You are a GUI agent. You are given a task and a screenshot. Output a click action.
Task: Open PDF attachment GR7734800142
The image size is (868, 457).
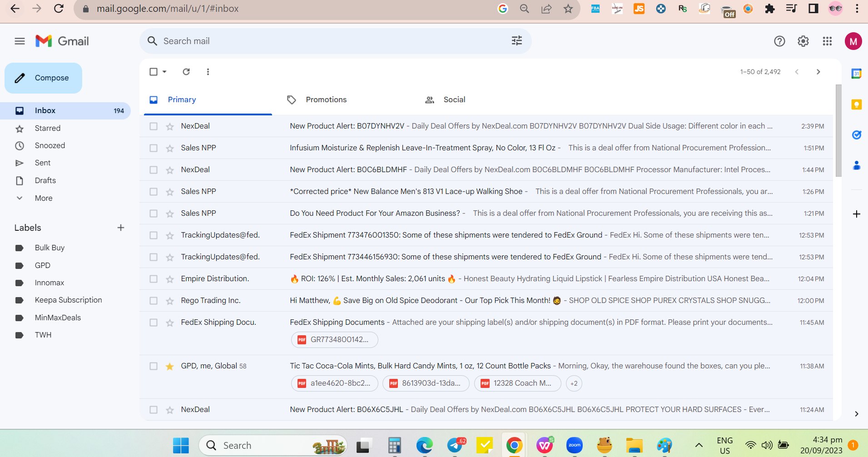pyautogui.click(x=334, y=340)
